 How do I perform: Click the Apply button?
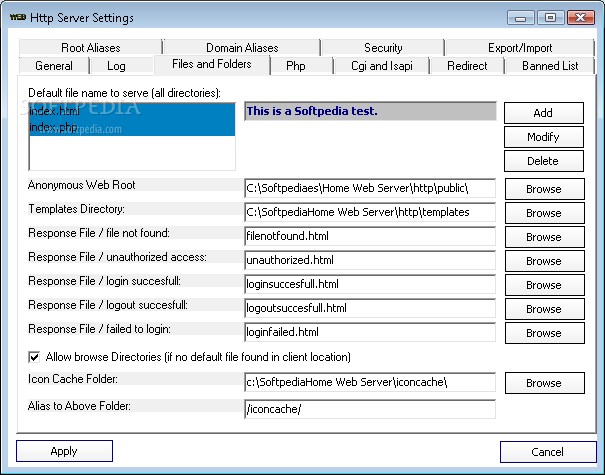click(64, 451)
